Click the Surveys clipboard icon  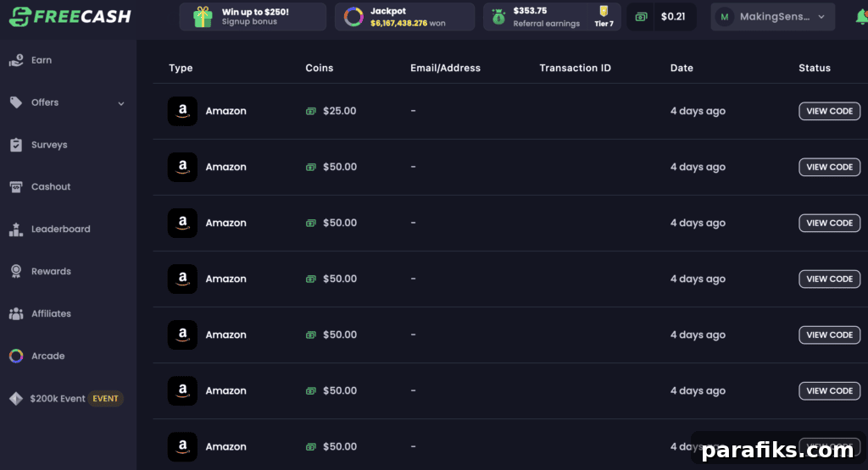(16, 145)
